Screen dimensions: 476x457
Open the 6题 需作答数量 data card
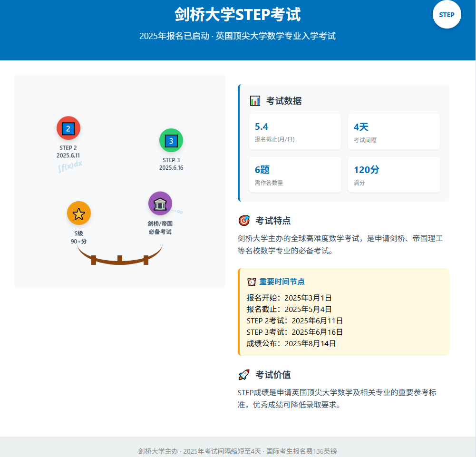(295, 175)
